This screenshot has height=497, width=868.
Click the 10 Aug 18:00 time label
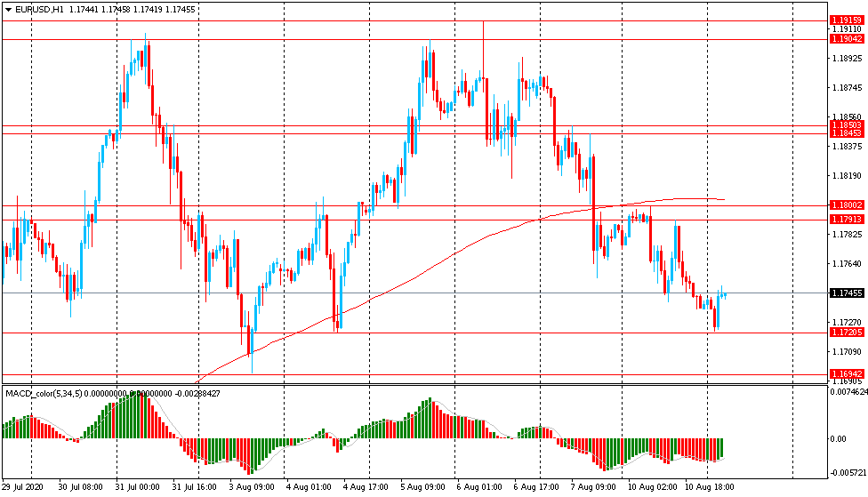coord(710,487)
